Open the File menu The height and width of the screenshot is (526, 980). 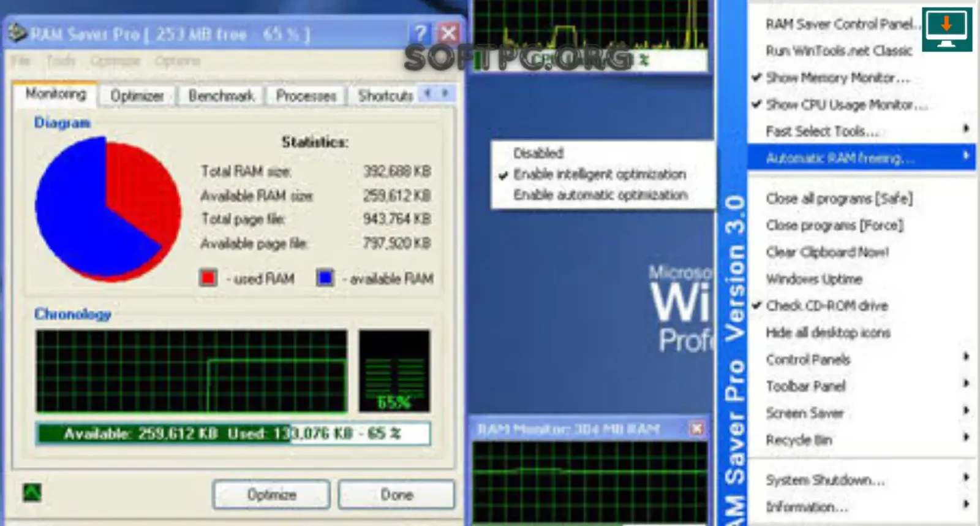click(20, 61)
